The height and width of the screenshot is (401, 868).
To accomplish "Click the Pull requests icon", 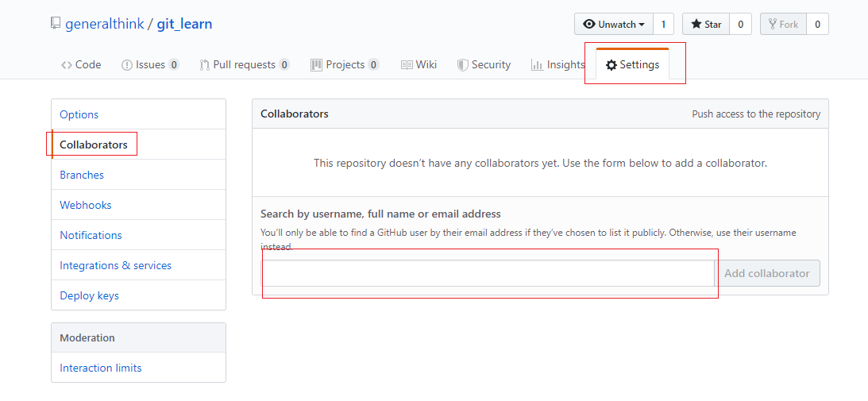I will pos(205,65).
